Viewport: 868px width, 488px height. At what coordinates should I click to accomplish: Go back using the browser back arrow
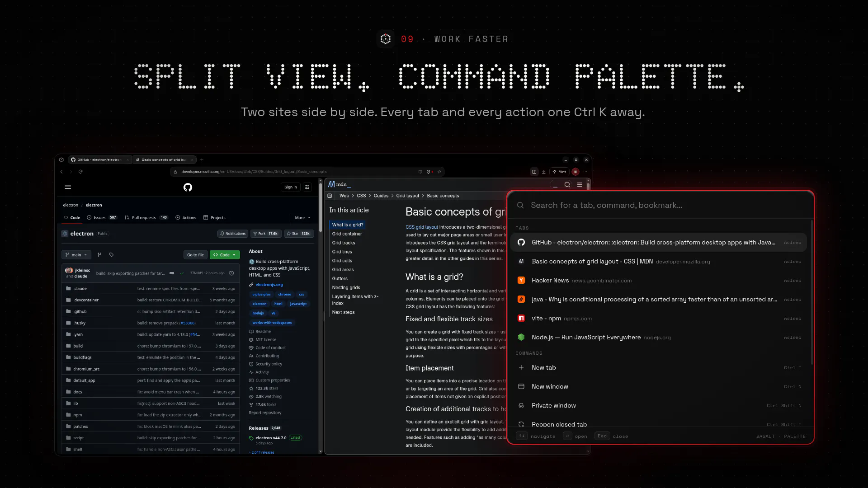[x=61, y=172]
